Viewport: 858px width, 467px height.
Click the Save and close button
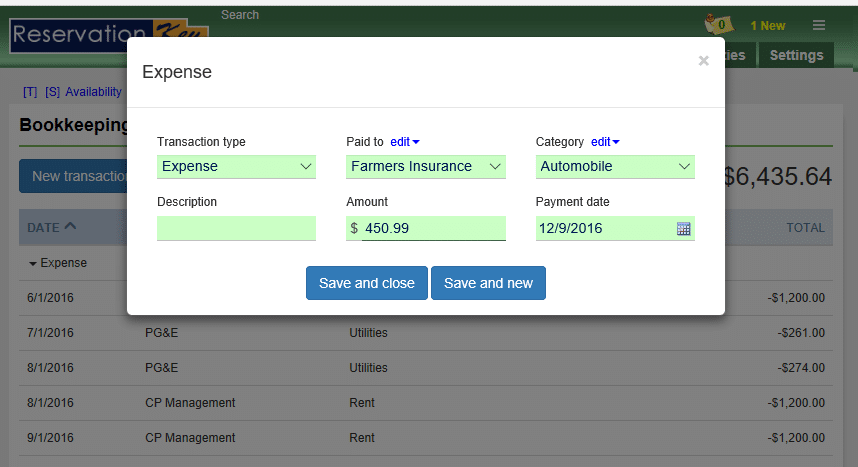click(366, 283)
